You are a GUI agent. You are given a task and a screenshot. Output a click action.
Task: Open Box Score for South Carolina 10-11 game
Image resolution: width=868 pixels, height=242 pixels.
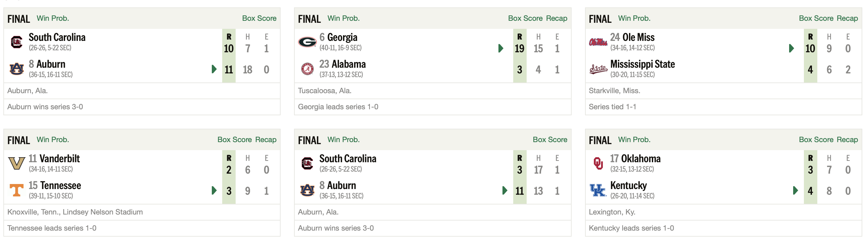259,18
